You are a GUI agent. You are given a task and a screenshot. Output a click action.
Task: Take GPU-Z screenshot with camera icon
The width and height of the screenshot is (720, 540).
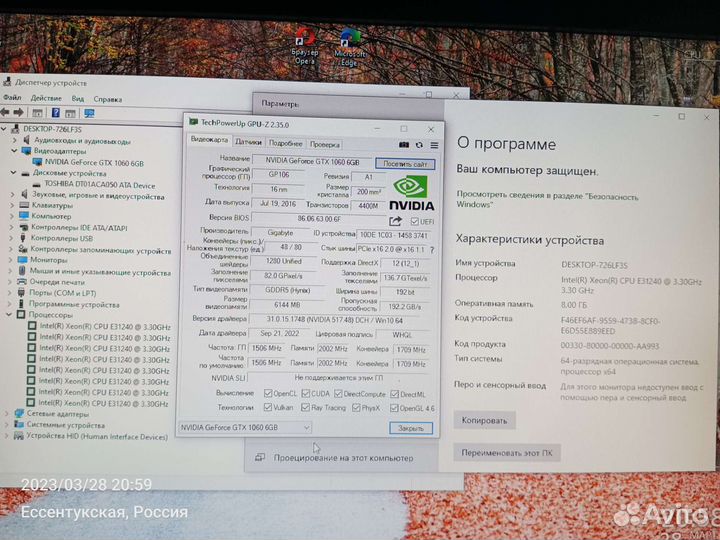click(x=404, y=145)
